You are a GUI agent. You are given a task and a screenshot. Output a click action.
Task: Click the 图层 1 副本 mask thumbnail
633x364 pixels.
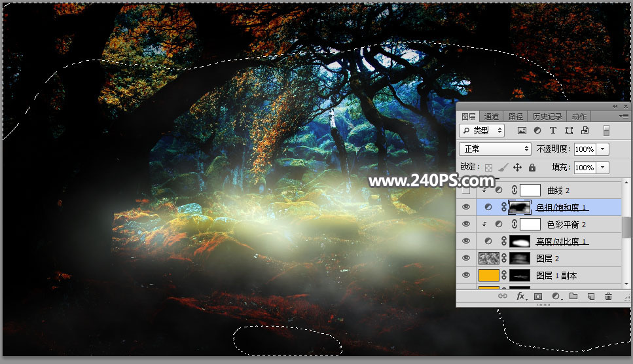point(520,275)
